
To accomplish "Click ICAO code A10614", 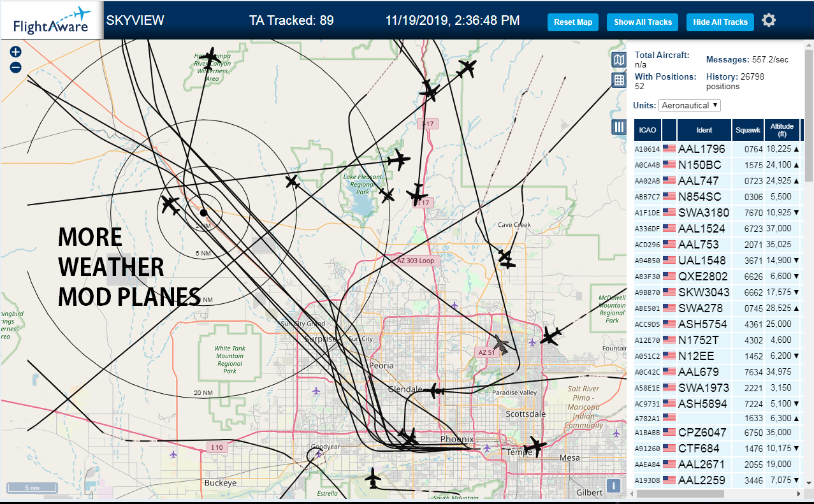I will 647,150.
